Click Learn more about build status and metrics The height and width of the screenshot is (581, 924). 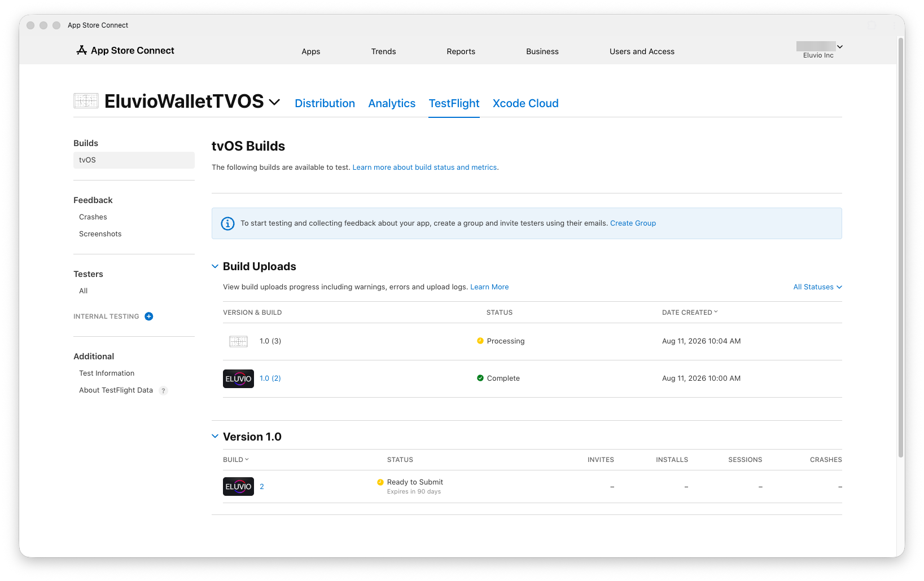point(424,168)
